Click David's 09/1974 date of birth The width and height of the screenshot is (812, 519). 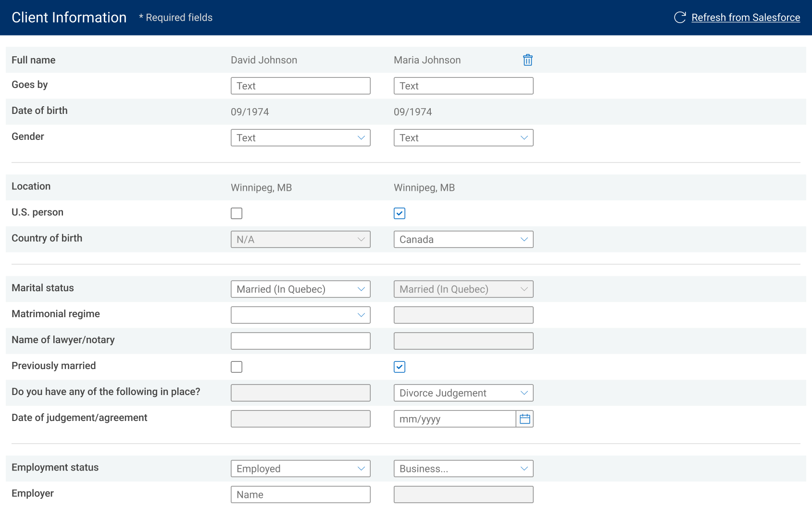250,112
